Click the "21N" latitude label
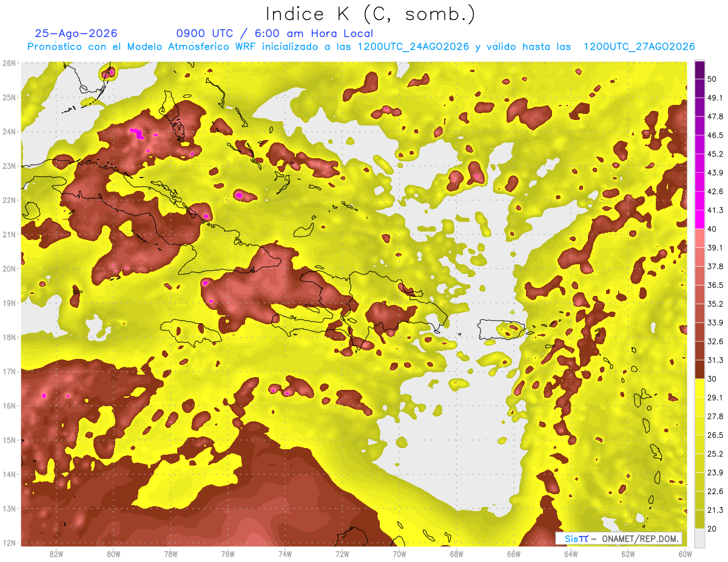The height and width of the screenshot is (562, 728). (8, 234)
